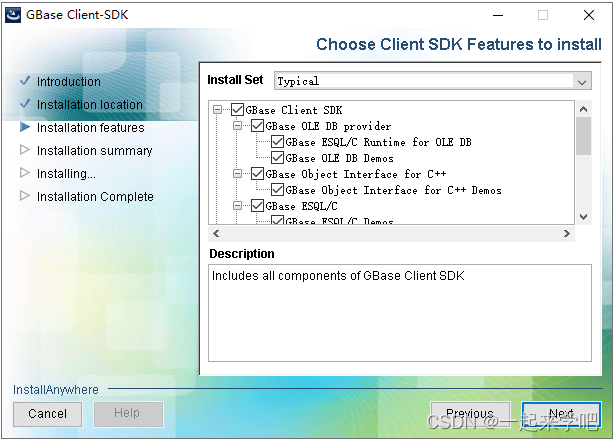Click the checkmark icon beside Installation location

coord(25,104)
